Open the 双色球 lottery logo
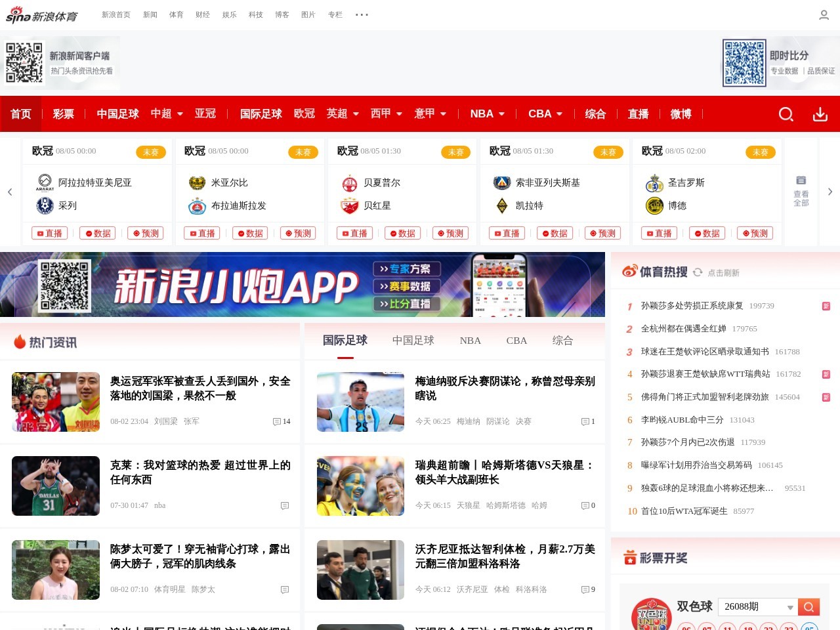The image size is (840, 630). point(652,615)
